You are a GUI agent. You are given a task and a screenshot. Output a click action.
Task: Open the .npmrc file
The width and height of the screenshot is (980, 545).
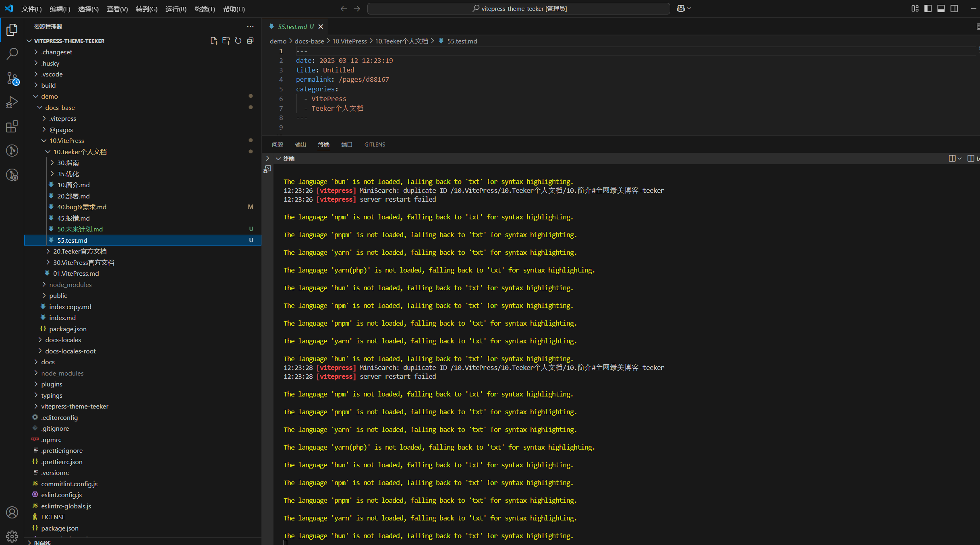pyautogui.click(x=51, y=440)
